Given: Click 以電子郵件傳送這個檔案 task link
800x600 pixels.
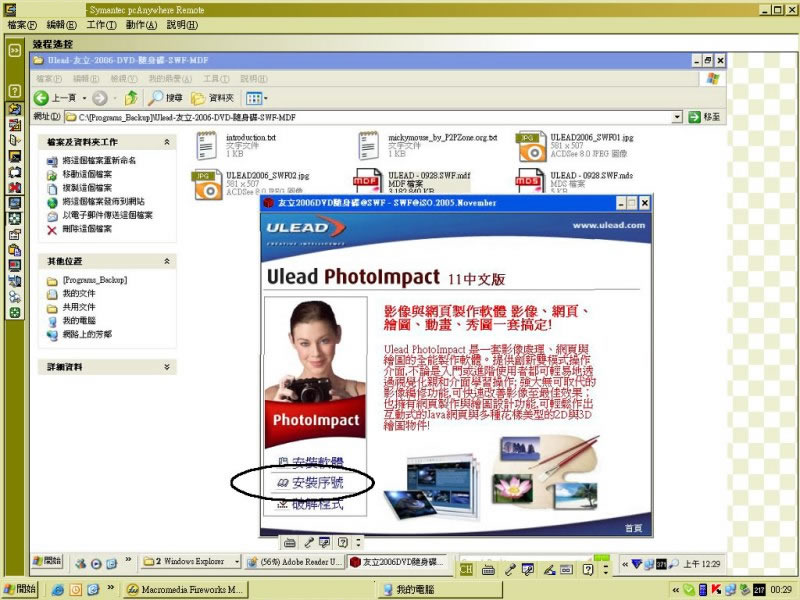Looking at the screenshot, I should click(x=107, y=215).
